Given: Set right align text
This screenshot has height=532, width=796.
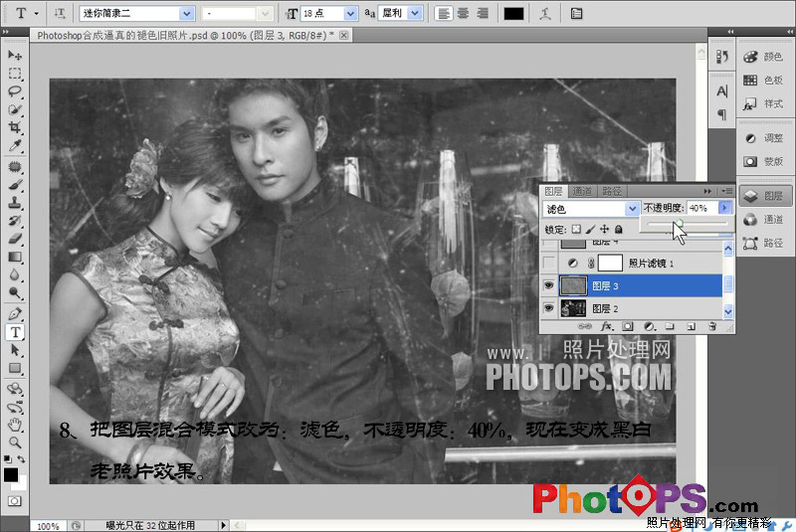Looking at the screenshot, I should tap(483, 14).
